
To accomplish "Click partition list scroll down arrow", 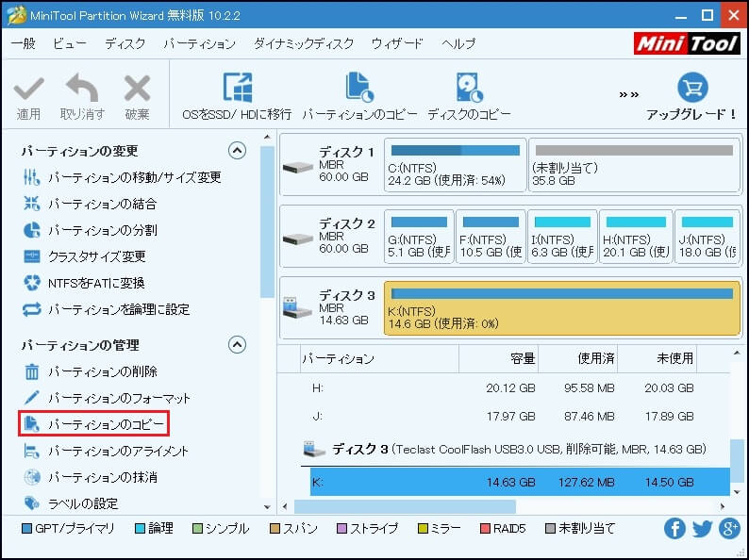I will pyautogui.click(x=737, y=492).
